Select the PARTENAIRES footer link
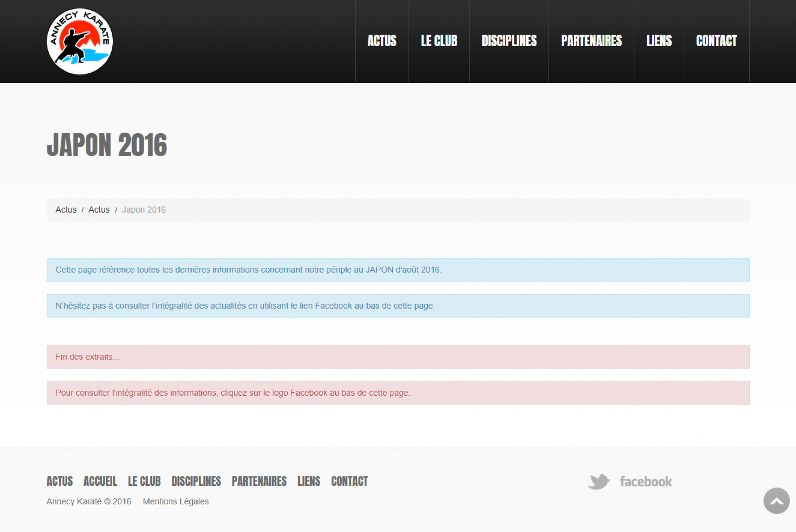 [x=259, y=481]
